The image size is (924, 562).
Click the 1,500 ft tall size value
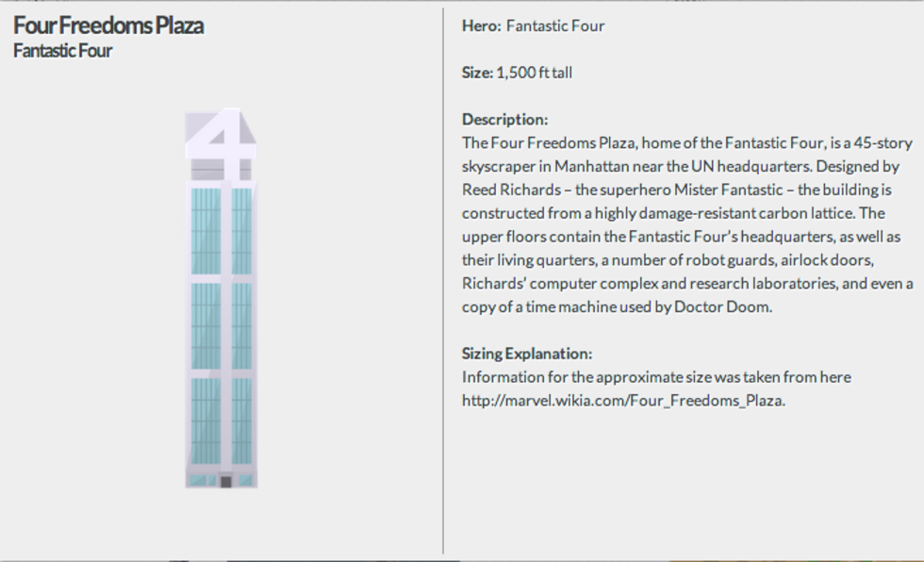[x=534, y=73]
